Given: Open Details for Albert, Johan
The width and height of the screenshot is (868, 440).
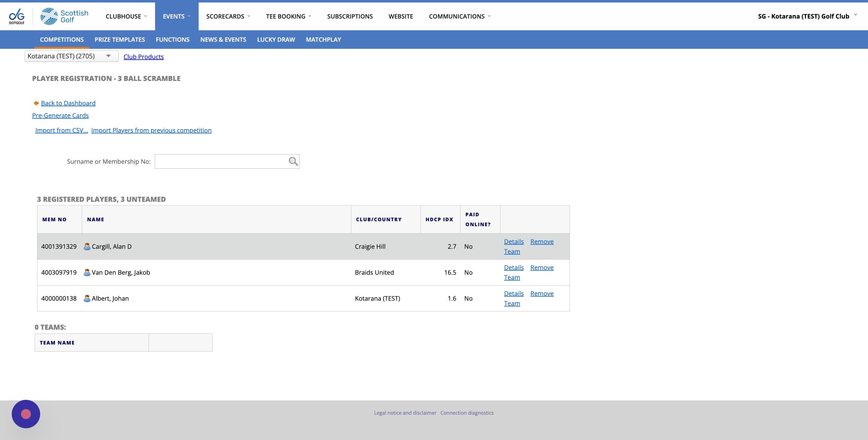Looking at the screenshot, I should (513, 293).
